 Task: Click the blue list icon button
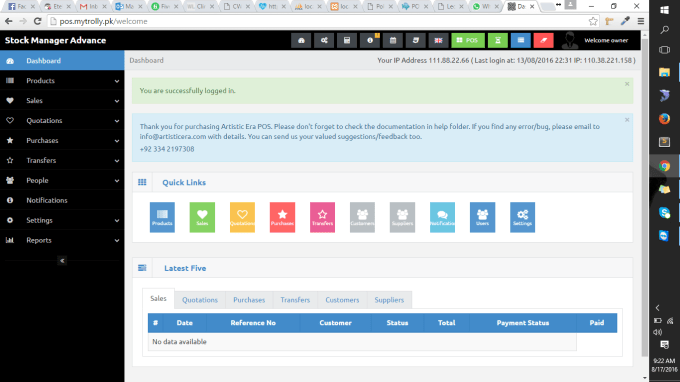[521, 40]
